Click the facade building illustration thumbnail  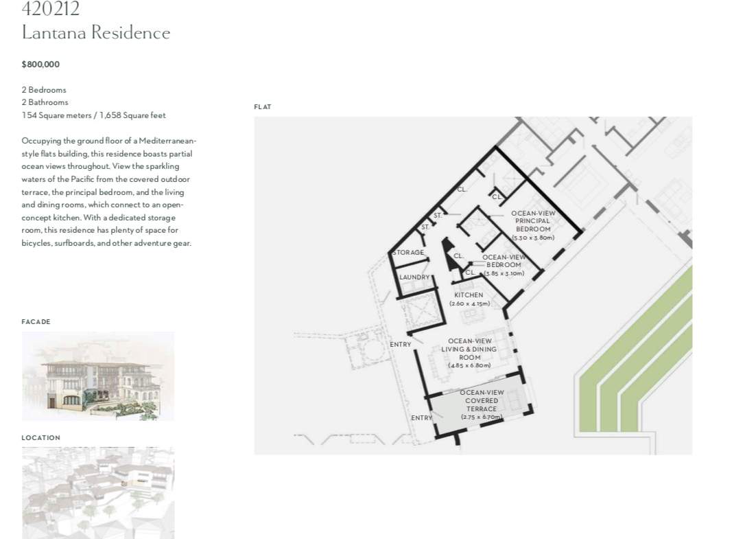tap(97, 376)
